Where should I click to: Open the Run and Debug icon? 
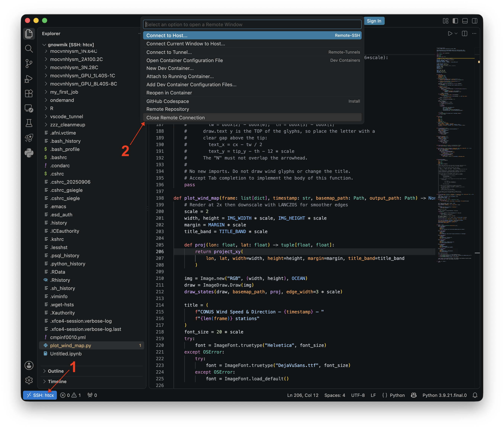(x=29, y=79)
